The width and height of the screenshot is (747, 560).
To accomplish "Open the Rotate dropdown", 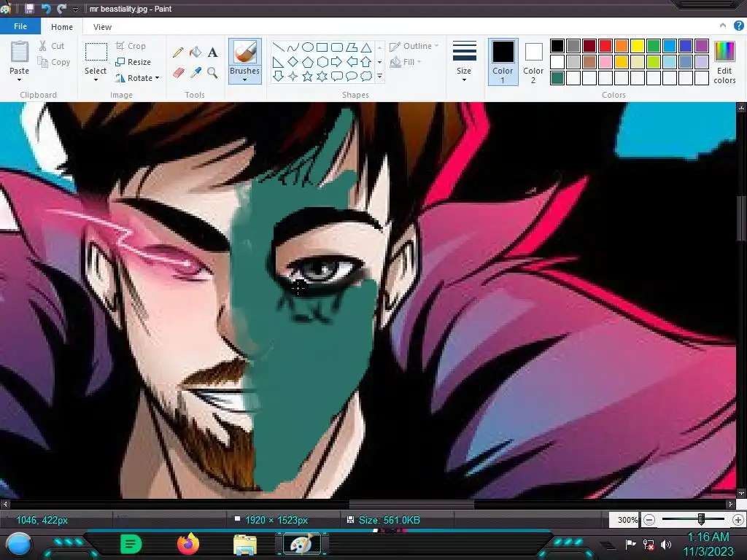I will [x=137, y=77].
